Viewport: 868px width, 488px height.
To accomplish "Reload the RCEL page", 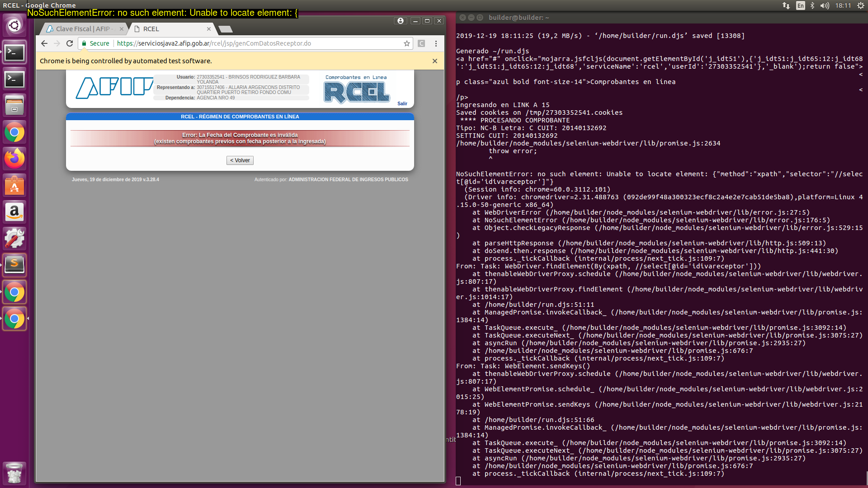I will pyautogui.click(x=70, y=43).
